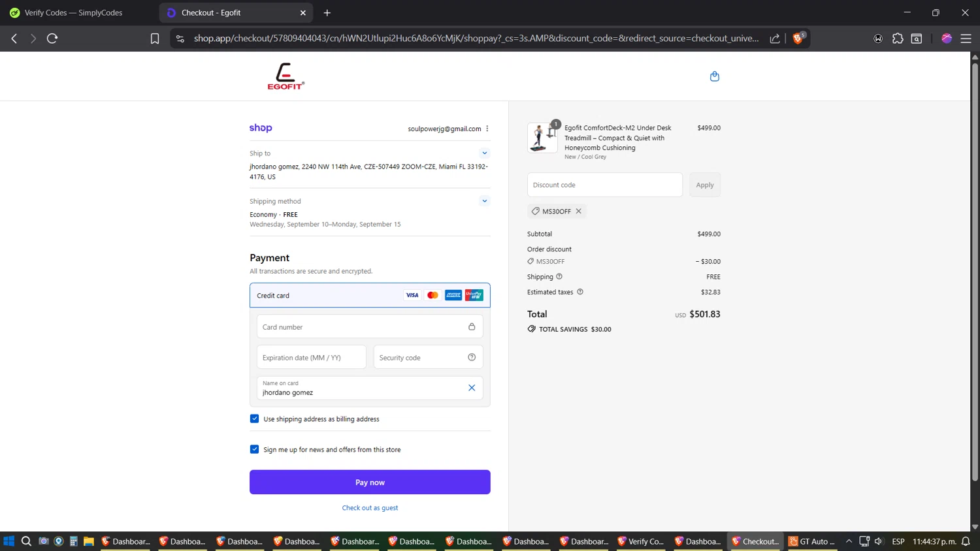
Task: Click estimated taxes help icon
Action: [580, 292]
